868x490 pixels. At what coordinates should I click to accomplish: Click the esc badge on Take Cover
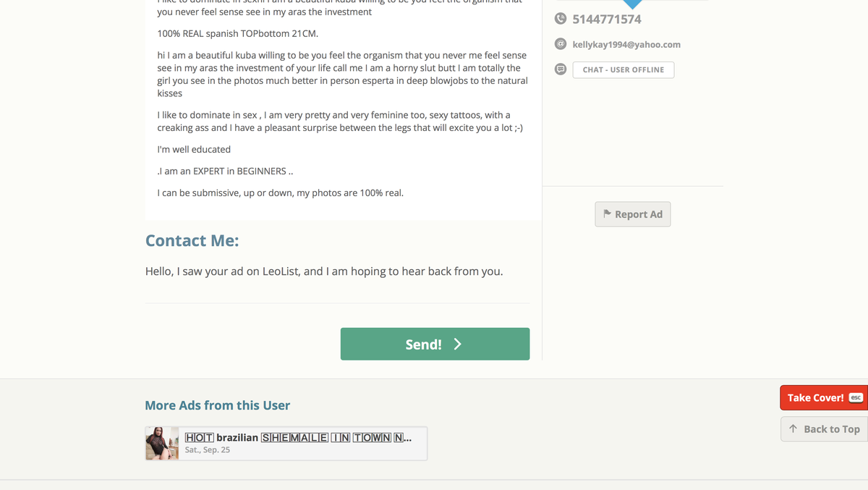coord(856,397)
